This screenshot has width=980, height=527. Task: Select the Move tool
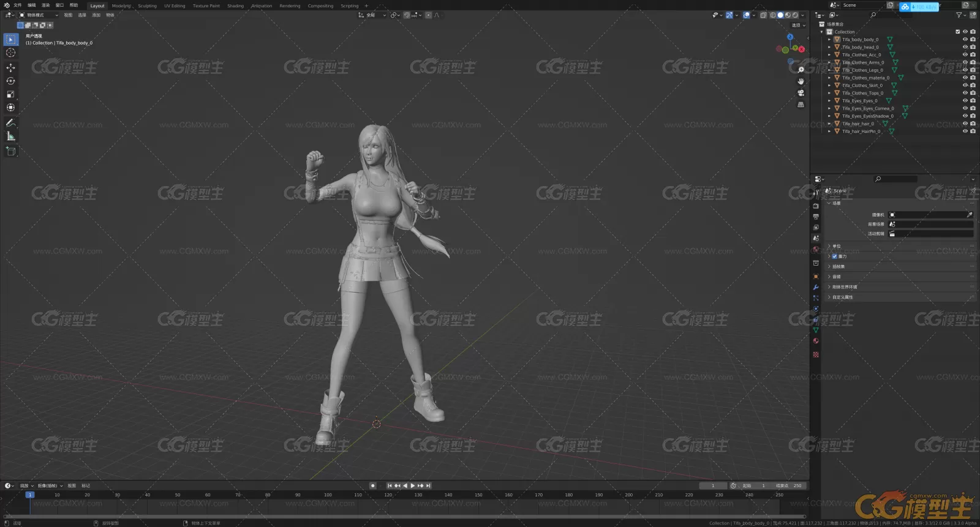coord(10,68)
